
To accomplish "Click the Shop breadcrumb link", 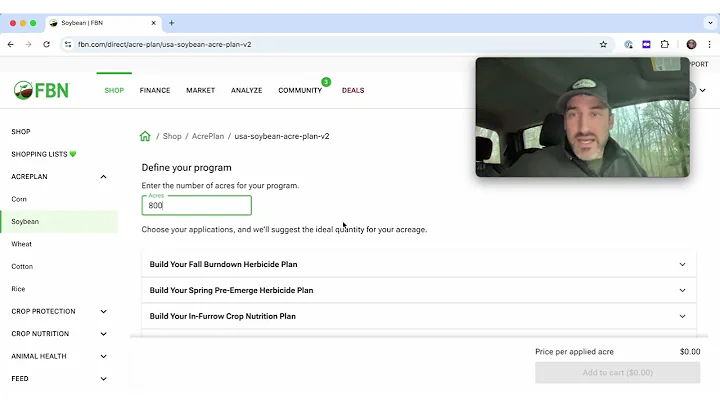I will (x=172, y=136).
